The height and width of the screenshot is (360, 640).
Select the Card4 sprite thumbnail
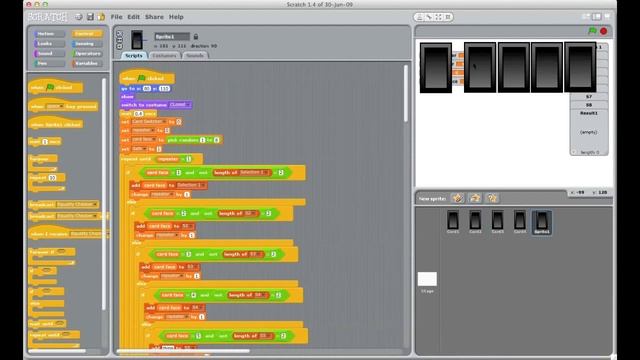(520, 222)
